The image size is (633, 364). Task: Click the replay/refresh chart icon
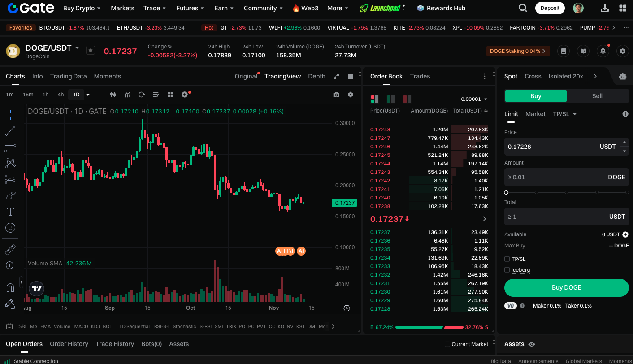point(142,95)
